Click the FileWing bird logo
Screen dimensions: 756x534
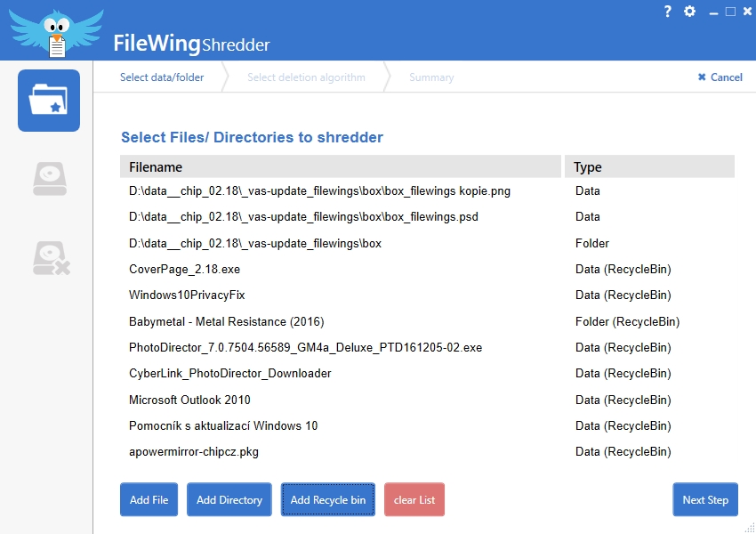tap(56, 33)
